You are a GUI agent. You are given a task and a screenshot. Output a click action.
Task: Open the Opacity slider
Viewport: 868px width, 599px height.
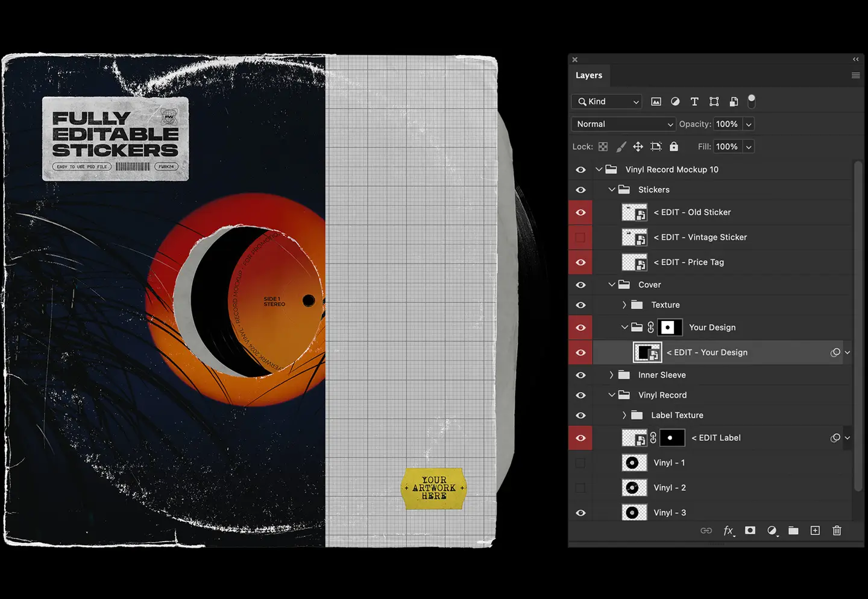point(748,124)
